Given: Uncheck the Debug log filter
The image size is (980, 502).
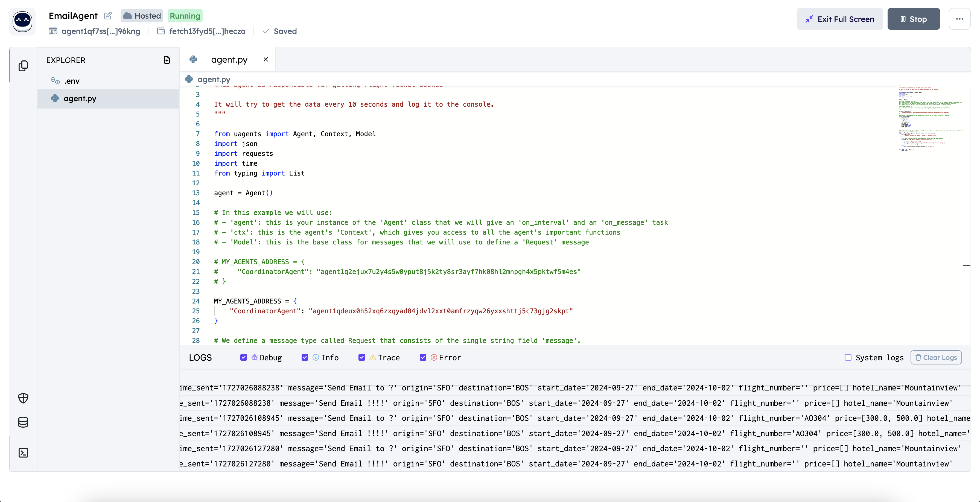Looking at the screenshot, I should [x=243, y=357].
